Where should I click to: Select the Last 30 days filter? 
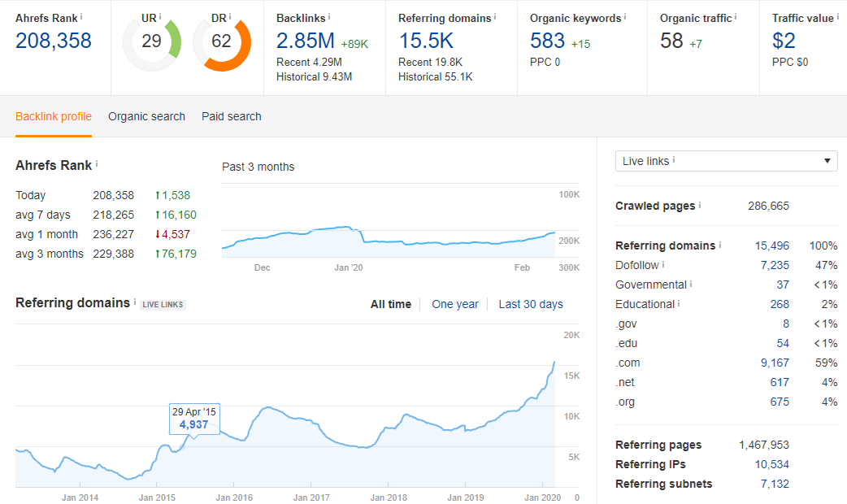pyautogui.click(x=531, y=304)
